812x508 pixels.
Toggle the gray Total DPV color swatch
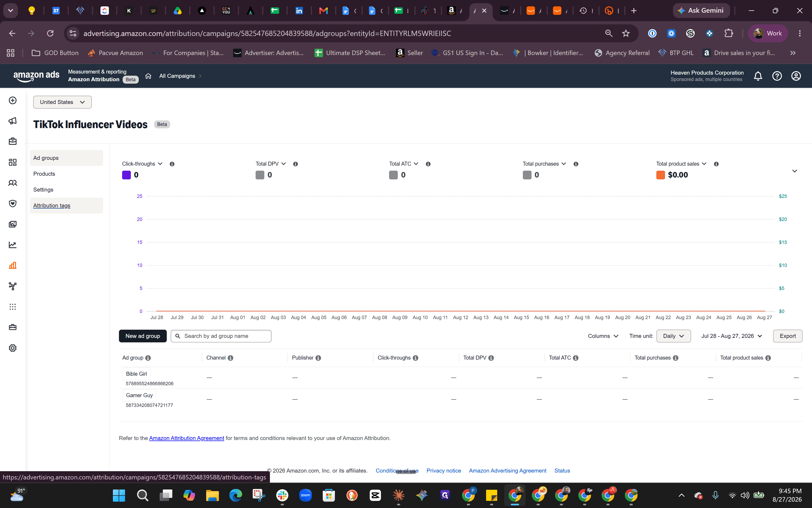pos(260,175)
